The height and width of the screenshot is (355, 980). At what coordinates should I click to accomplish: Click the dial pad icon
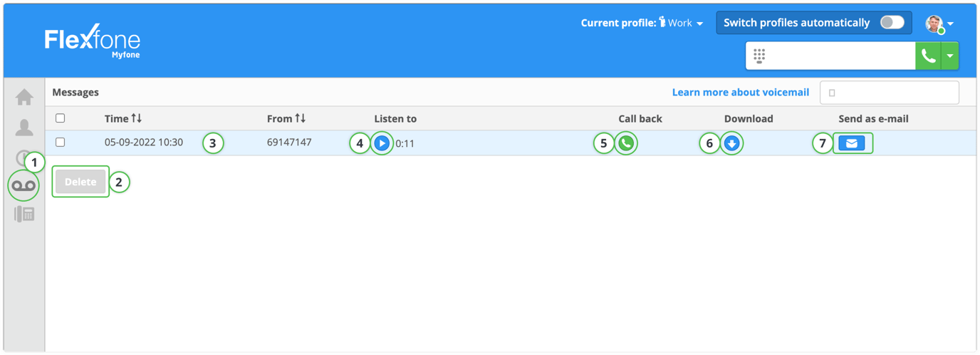pyautogui.click(x=759, y=56)
